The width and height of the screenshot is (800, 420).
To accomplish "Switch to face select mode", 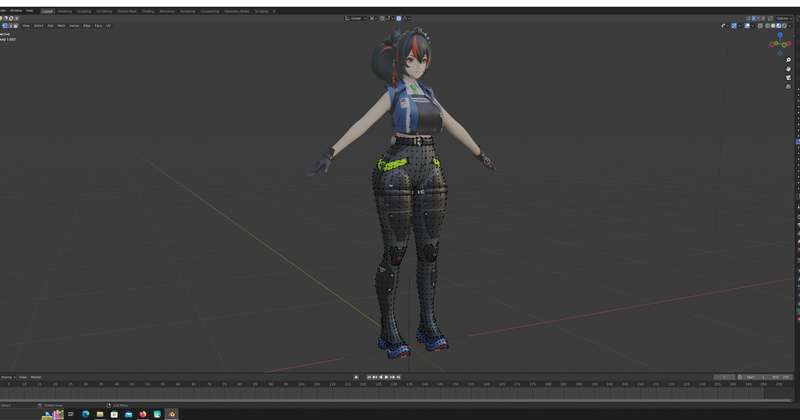I will tap(15, 25).
